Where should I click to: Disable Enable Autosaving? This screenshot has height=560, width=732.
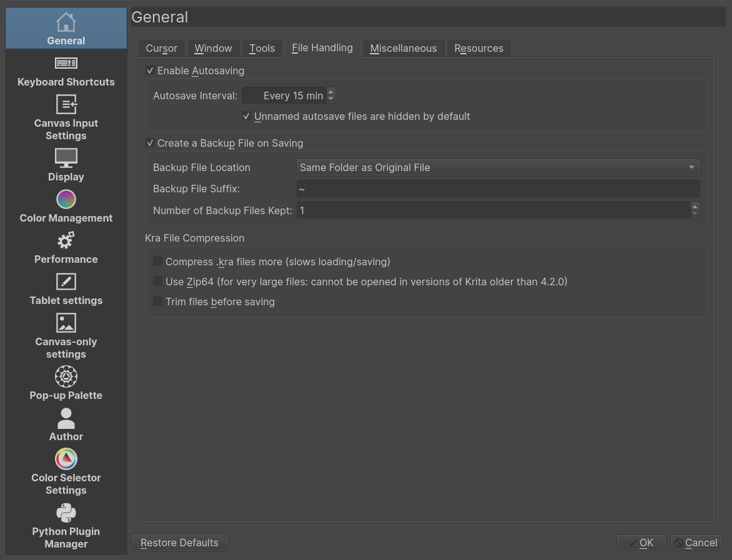[x=150, y=71]
